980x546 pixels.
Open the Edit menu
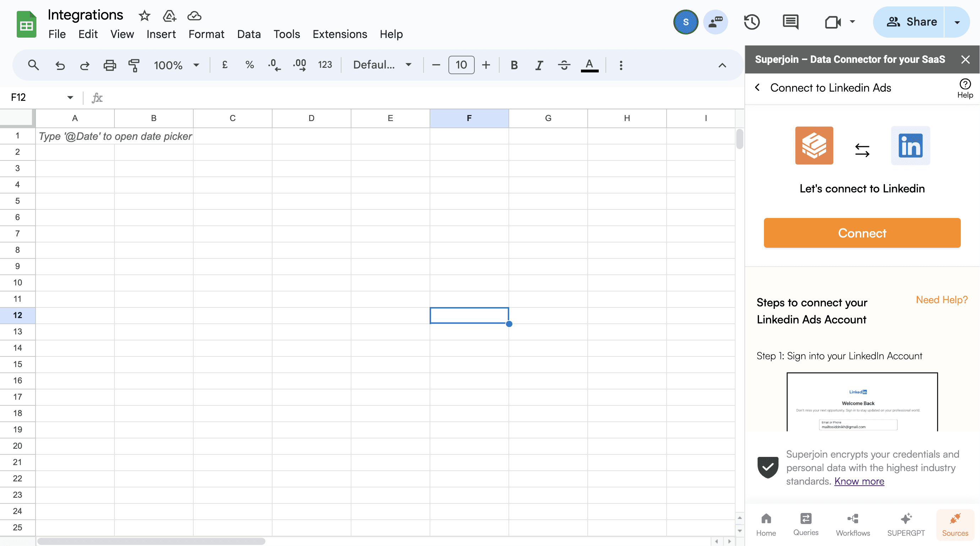88,34
